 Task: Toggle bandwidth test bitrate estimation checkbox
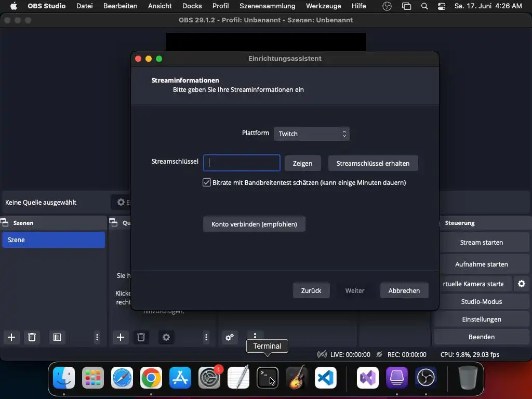(x=207, y=182)
